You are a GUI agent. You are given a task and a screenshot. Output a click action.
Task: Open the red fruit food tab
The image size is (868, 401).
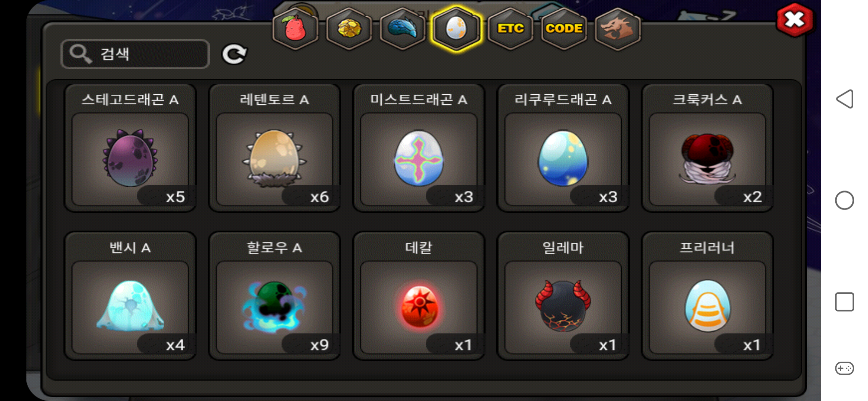tap(295, 29)
